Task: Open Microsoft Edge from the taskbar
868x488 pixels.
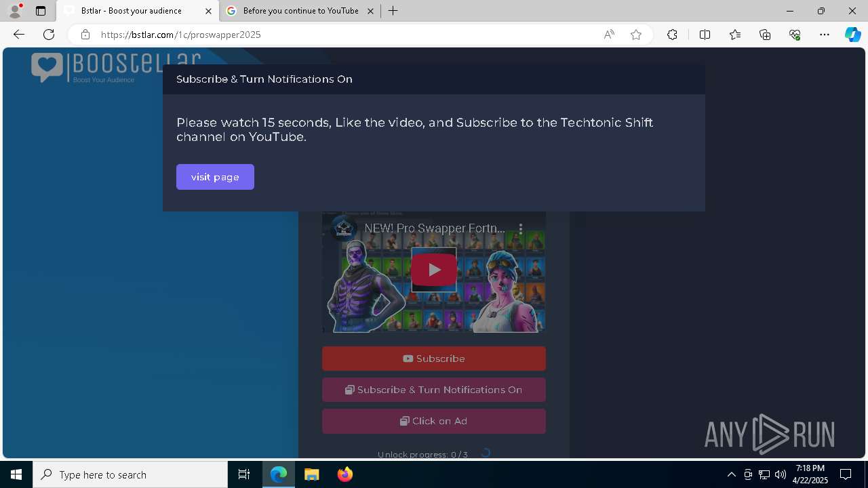Action: pos(279,474)
